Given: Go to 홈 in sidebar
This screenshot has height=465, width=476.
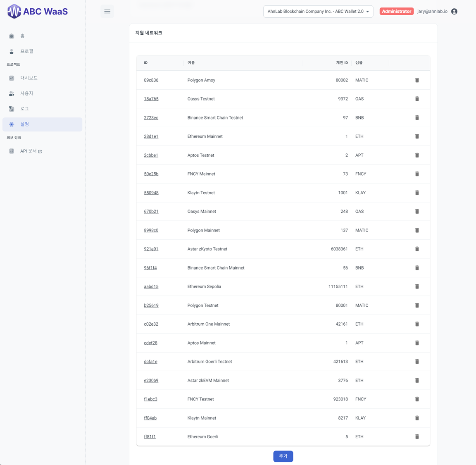Looking at the screenshot, I should [42, 36].
